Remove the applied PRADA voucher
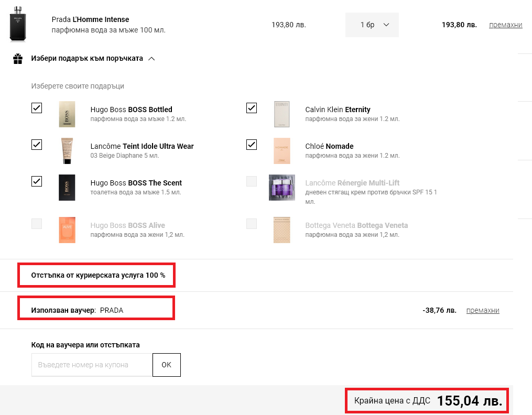532x415 pixels. point(482,310)
